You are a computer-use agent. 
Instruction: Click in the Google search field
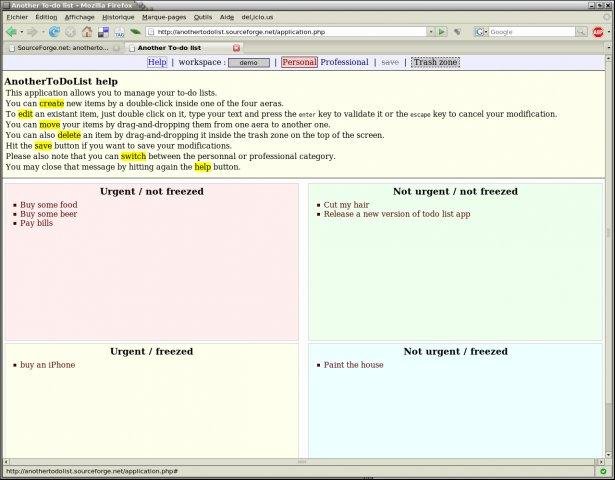532,32
